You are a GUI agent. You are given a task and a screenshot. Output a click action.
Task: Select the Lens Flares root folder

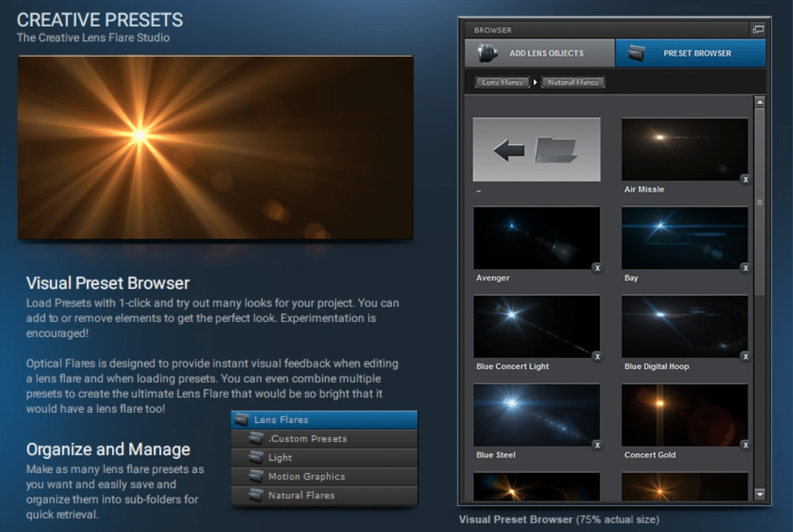324,420
